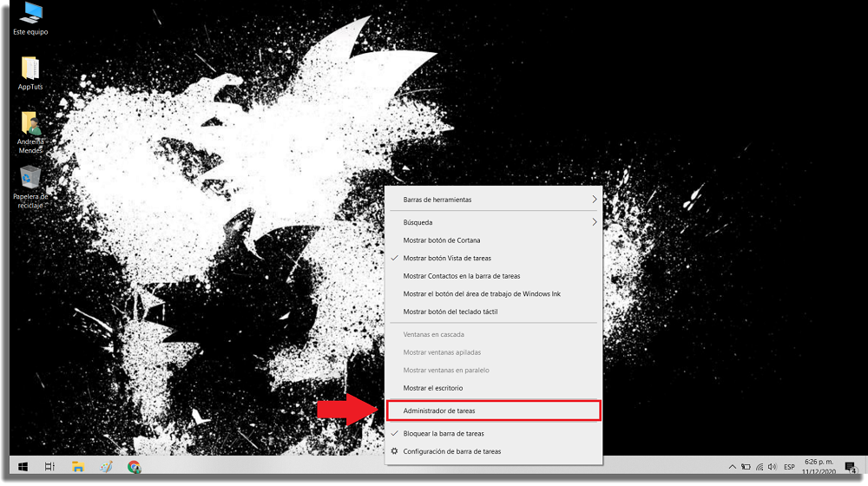
Task: Enable the Windows Ink workspace button option
Action: 494,293
